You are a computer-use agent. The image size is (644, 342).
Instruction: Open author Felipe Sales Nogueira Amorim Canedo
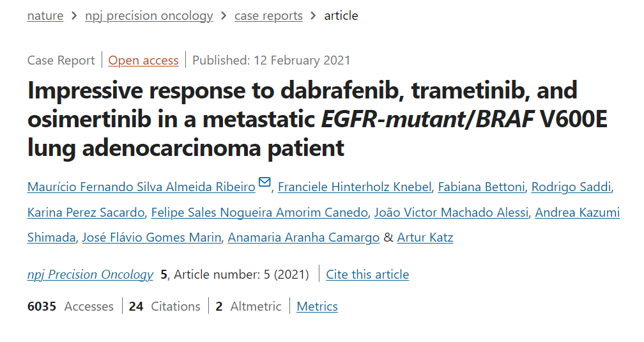pos(259,212)
